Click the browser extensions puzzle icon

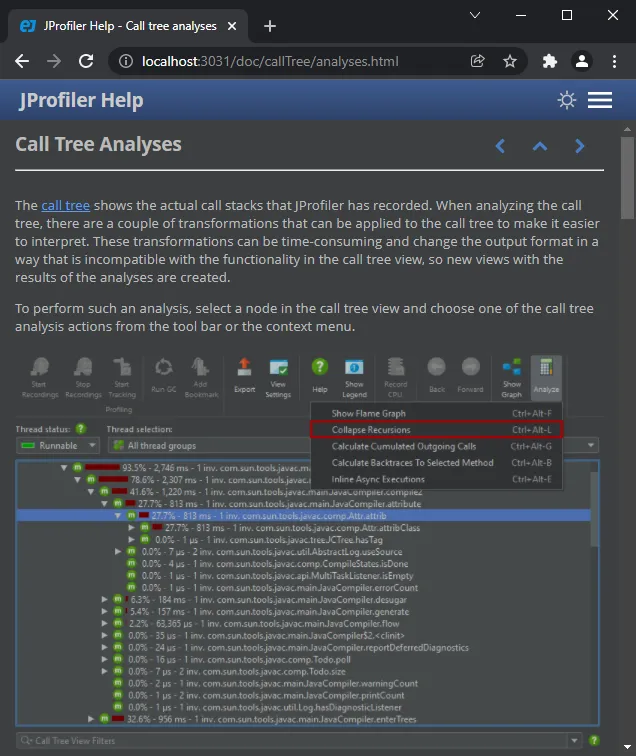(550, 61)
